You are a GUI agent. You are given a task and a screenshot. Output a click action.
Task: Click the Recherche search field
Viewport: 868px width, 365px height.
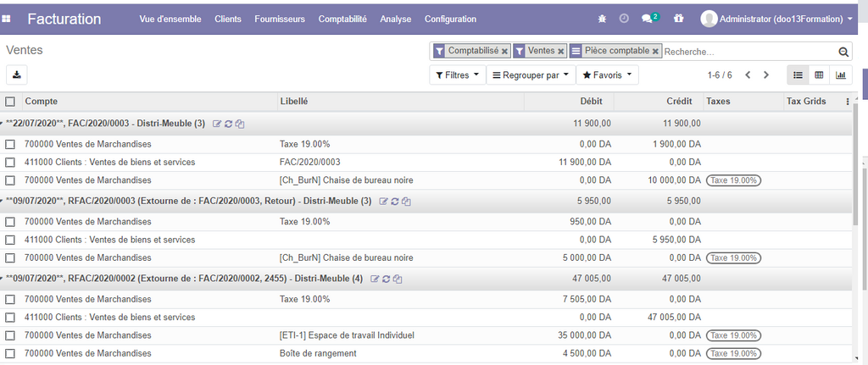pos(746,52)
